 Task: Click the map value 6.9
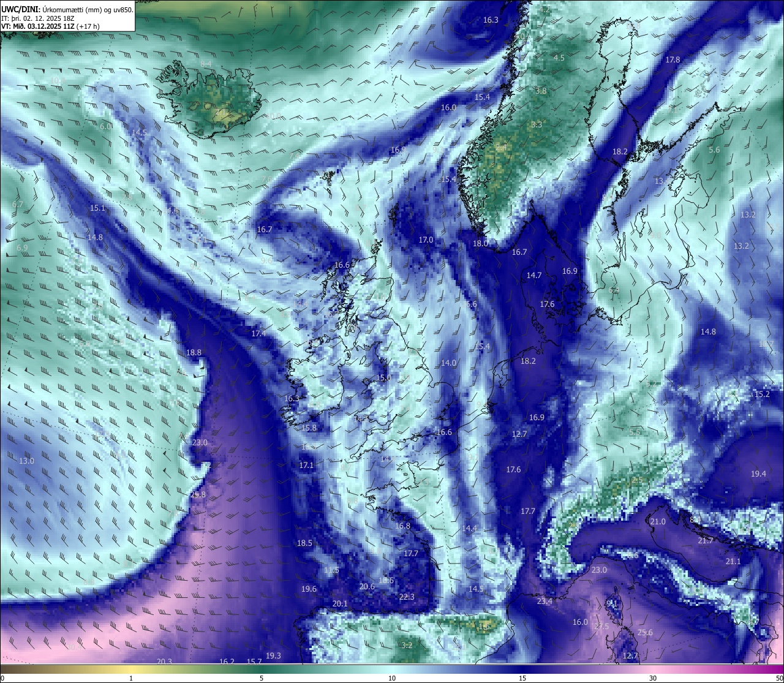22,247
